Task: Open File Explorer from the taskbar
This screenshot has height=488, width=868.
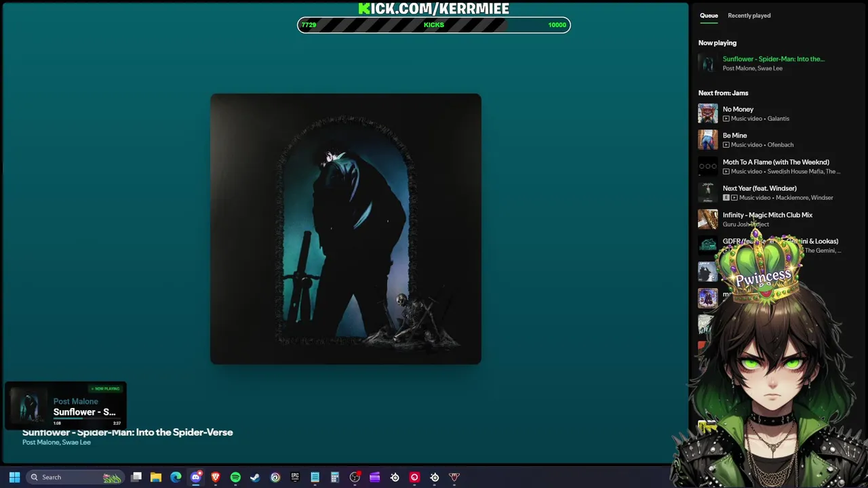Action: (x=156, y=477)
